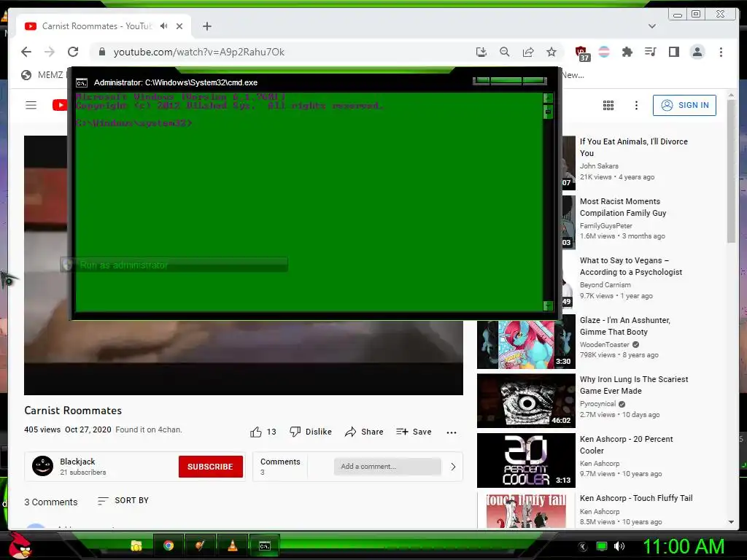Open more actions ellipsis under video
Screen dimensions: 747x560
pyautogui.click(x=452, y=432)
